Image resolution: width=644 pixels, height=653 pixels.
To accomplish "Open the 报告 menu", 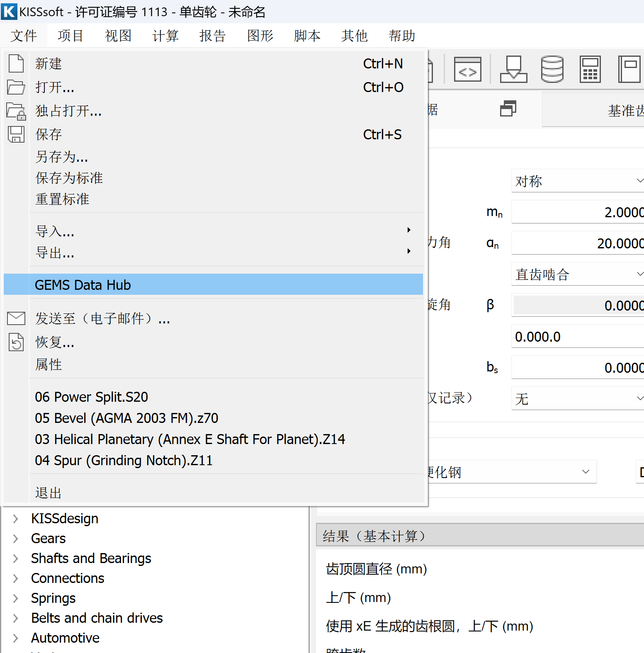I will tap(212, 36).
